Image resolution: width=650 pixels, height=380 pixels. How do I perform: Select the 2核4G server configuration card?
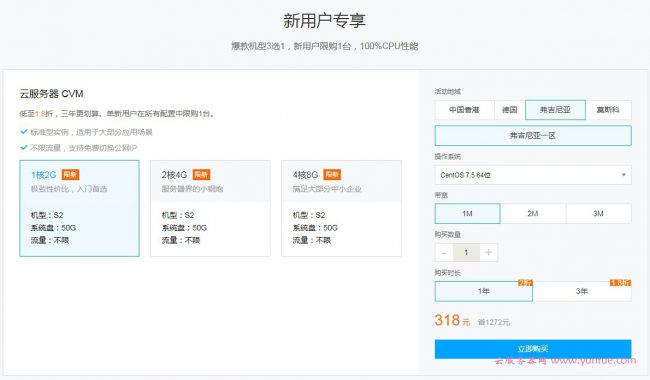tap(210, 208)
